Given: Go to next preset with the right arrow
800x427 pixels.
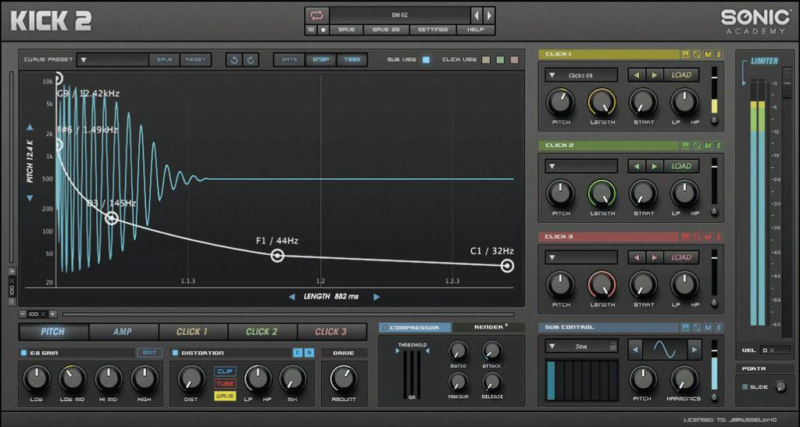Looking at the screenshot, I should tap(489, 15).
